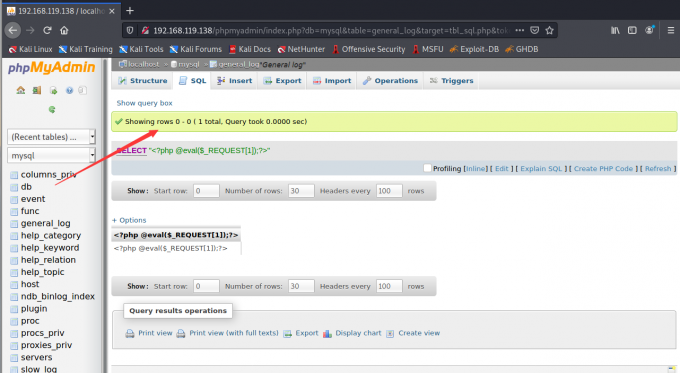Open browser library icon

click(x=615, y=30)
